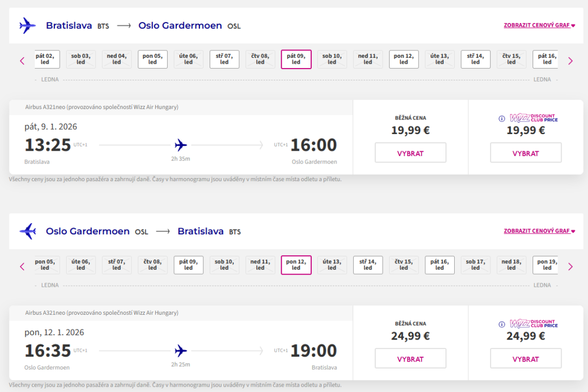This screenshot has width=588, height=392.
Task: Choose return date pát 16, led
Action: tap(440, 265)
